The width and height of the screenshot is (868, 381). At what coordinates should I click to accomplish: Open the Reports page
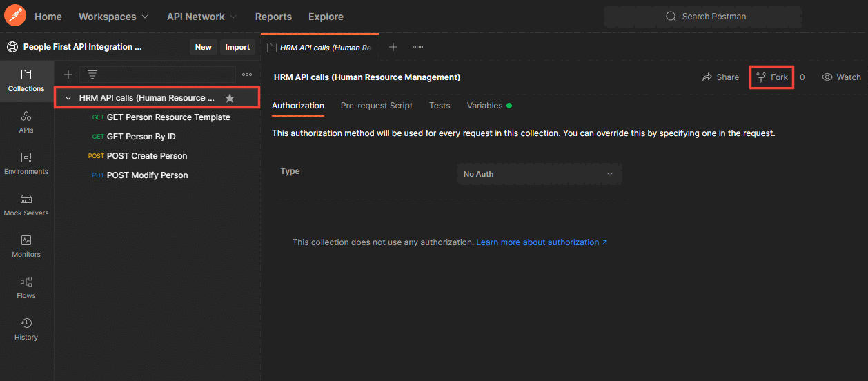[x=273, y=17]
